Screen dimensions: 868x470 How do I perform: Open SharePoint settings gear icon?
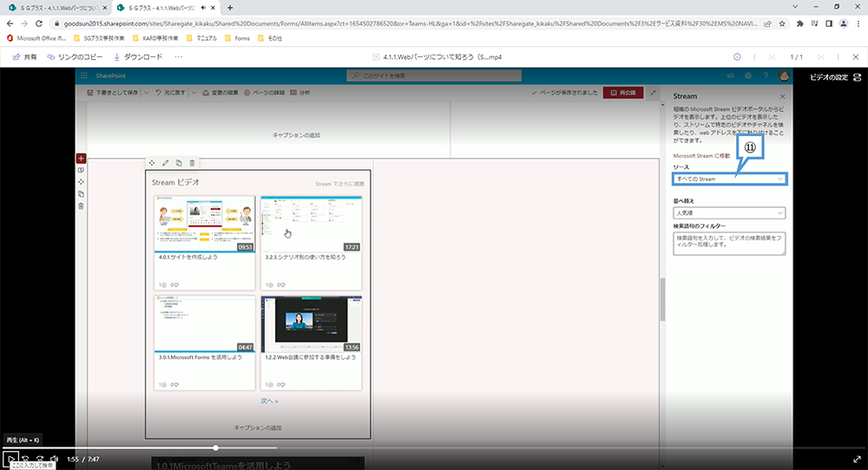tap(748, 75)
